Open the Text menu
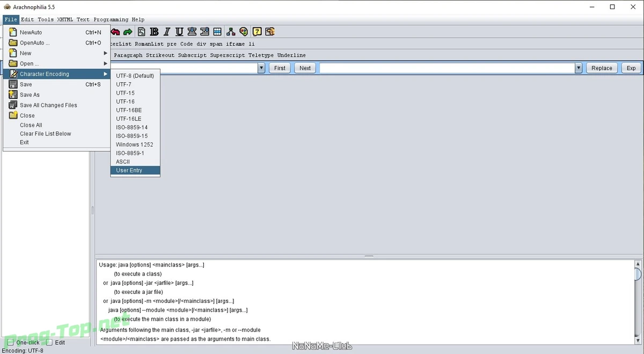644x354 pixels. tap(83, 19)
